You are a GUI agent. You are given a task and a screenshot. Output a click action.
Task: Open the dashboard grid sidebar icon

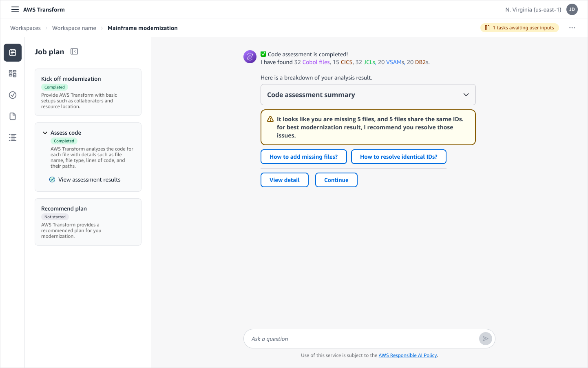pos(13,74)
